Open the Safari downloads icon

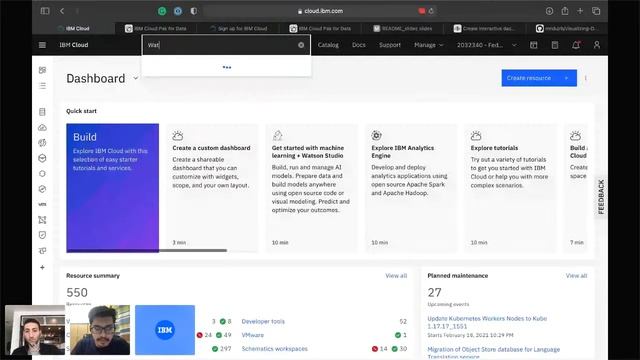pyautogui.click(x=549, y=11)
